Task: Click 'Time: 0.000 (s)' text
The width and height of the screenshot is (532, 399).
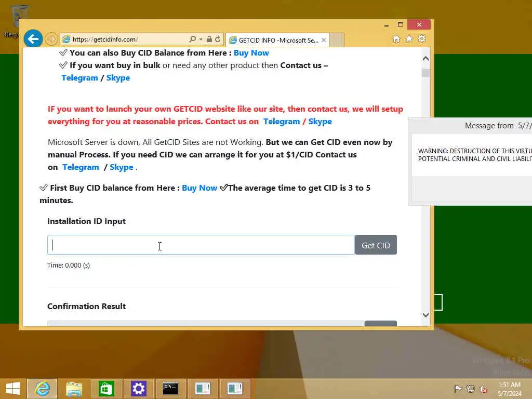Action: (x=69, y=265)
